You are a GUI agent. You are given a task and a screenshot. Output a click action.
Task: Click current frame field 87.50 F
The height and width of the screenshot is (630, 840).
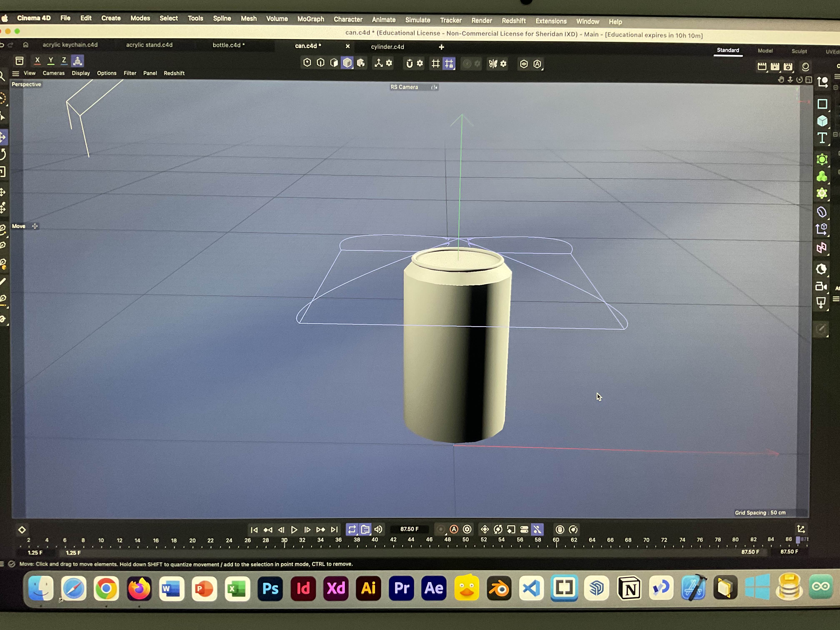pyautogui.click(x=409, y=529)
